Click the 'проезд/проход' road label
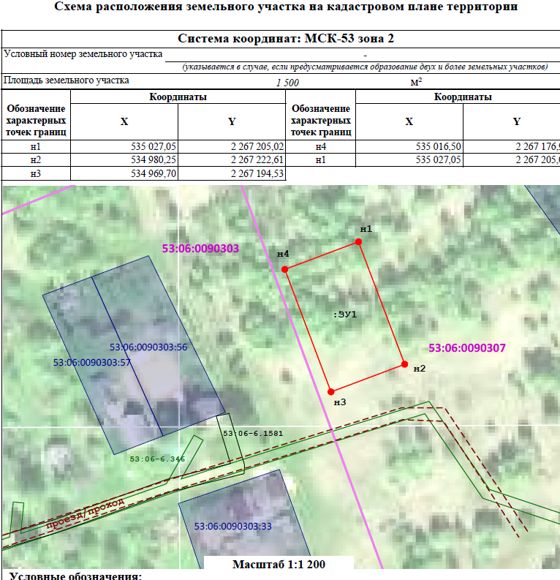The width and height of the screenshot is (560, 580). pos(85,514)
